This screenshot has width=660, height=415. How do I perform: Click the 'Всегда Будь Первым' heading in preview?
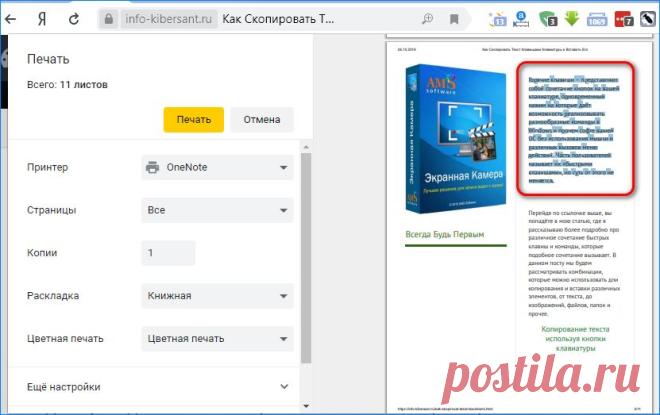point(445,234)
